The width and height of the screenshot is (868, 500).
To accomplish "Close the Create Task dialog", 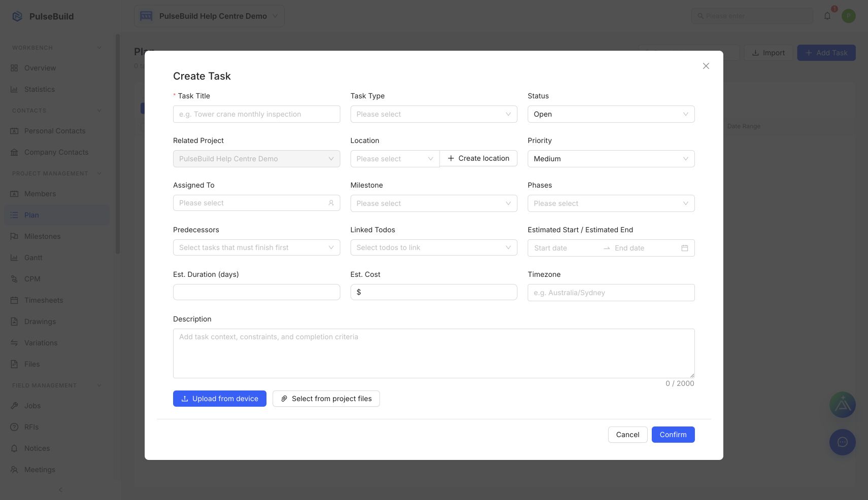I will point(706,66).
